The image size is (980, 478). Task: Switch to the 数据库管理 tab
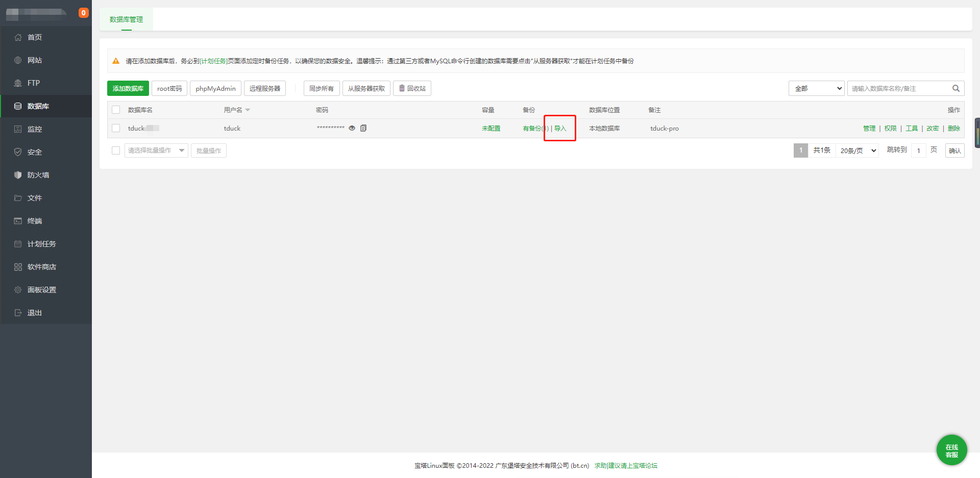click(x=126, y=19)
